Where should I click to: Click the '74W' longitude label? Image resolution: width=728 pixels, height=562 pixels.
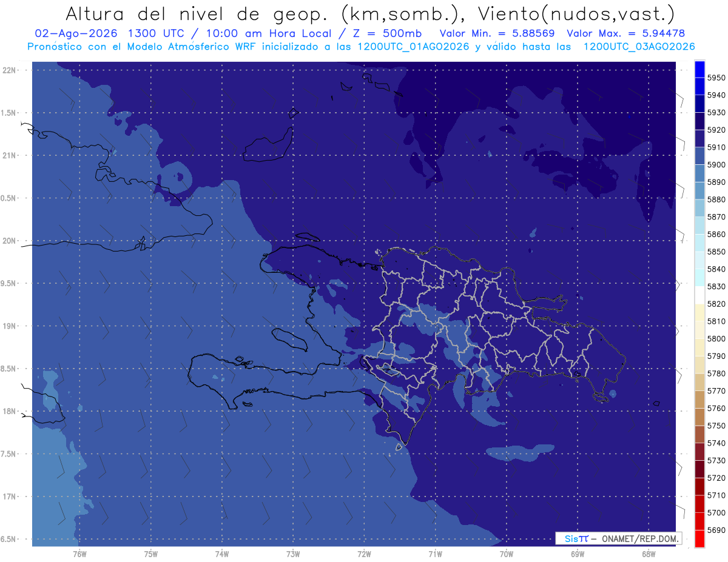pos(222,554)
